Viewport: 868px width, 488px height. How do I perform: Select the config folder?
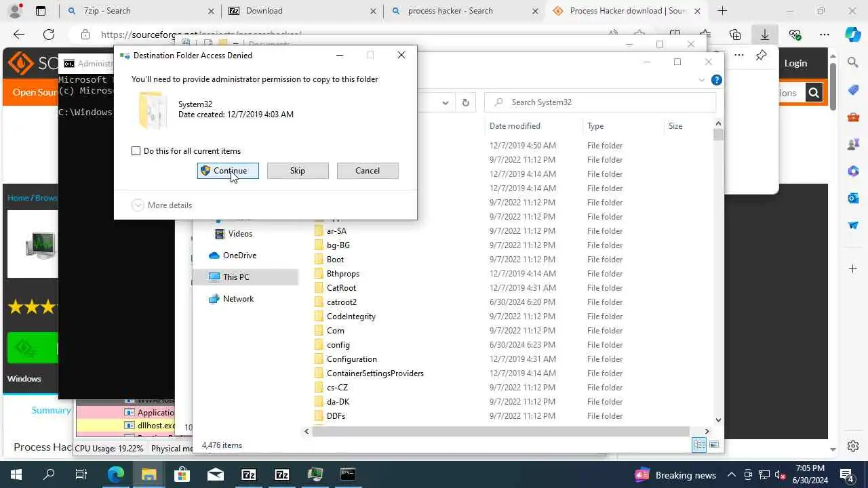pyautogui.click(x=338, y=345)
